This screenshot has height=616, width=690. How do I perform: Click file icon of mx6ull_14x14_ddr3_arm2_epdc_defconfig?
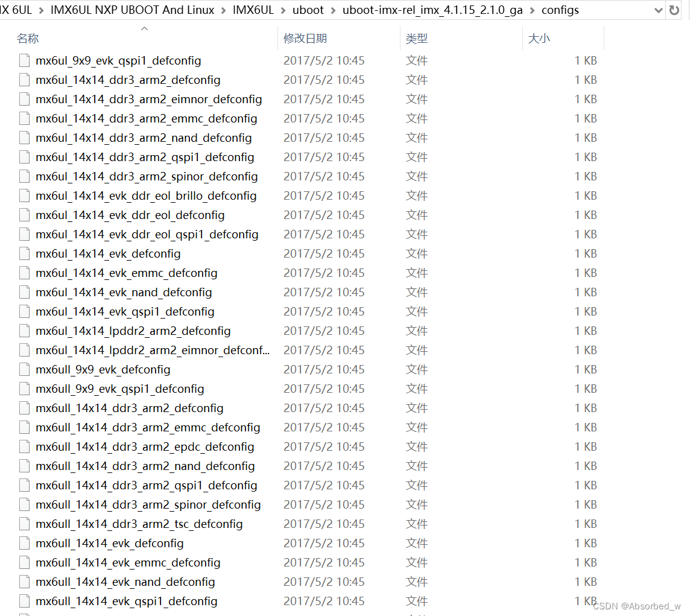(25, 447)
